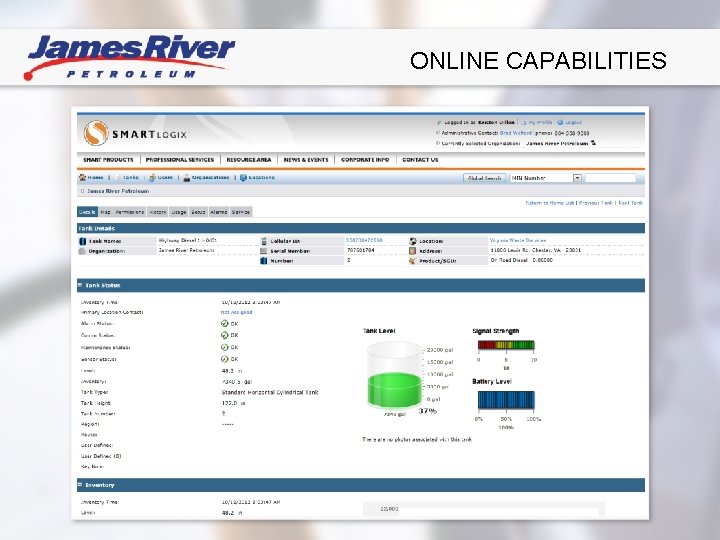Switch to the Usage tab
720x540 pixels.
[179, 212]
